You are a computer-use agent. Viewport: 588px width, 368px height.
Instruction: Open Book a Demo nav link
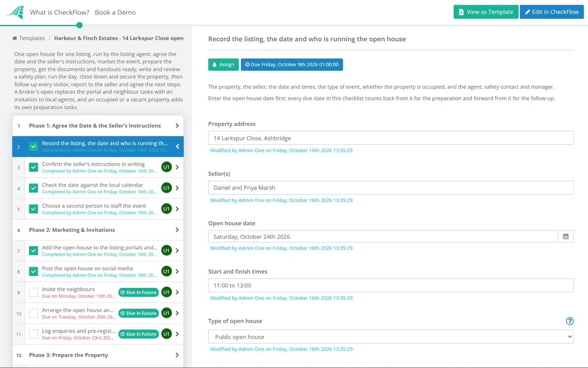115,12
